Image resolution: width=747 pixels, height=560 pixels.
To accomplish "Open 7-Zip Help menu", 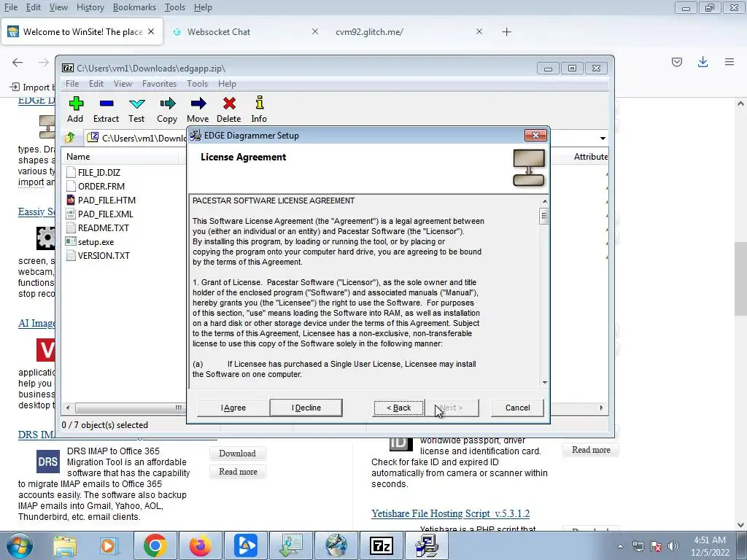I will point(228,84).
